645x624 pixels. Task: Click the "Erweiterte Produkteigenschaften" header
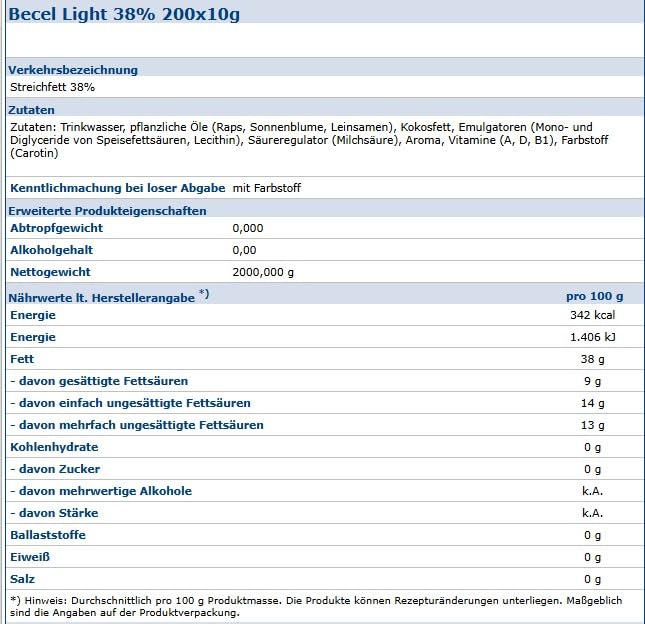(x=107, y=211)
